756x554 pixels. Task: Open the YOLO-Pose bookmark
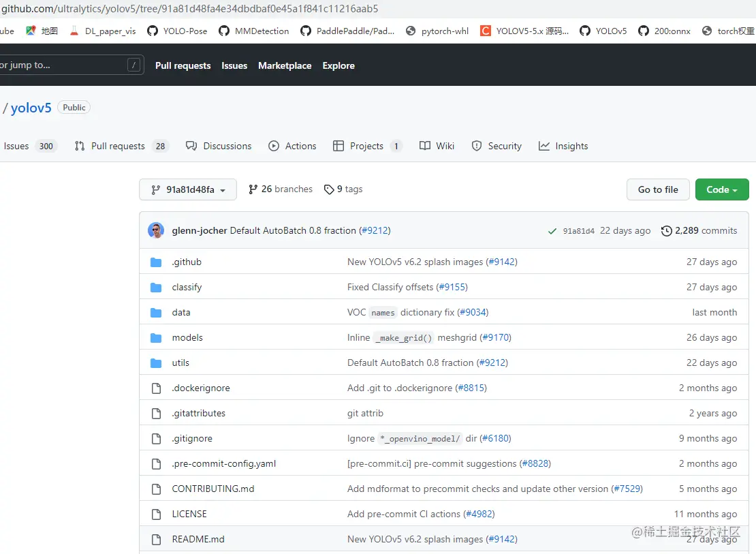[177, 31]
